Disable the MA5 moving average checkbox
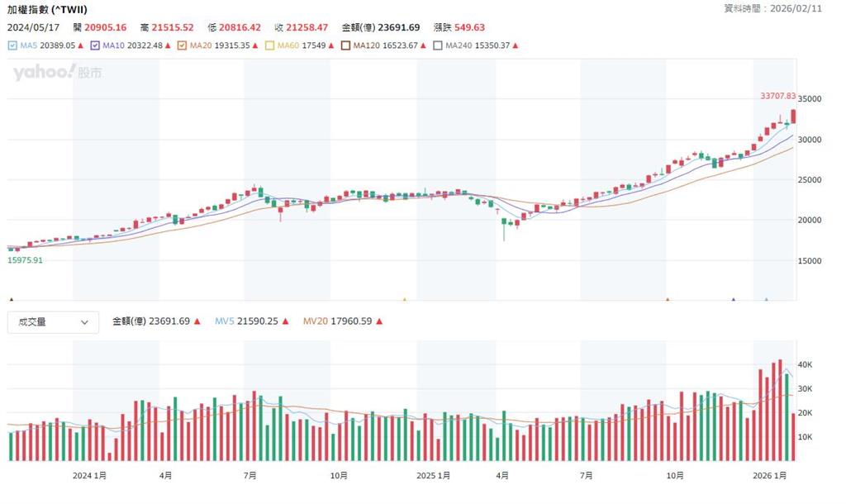The height and width of the screenshot is (504, 846). [x=12, y=45]
